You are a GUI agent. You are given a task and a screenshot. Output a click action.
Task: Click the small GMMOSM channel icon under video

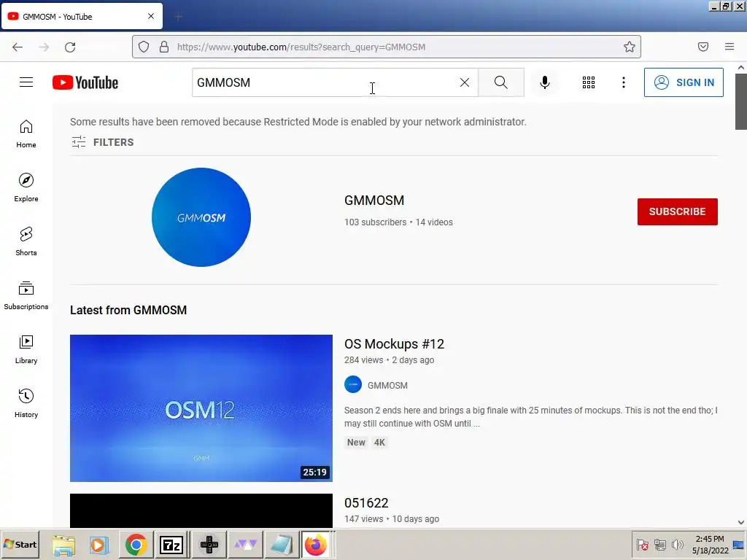click(x=353, y=384)
